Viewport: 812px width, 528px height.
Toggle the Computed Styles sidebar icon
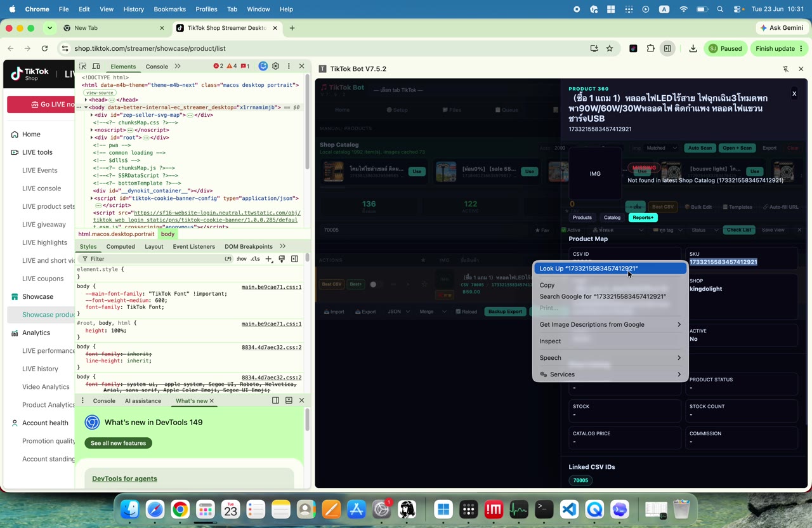click(294, 259)
